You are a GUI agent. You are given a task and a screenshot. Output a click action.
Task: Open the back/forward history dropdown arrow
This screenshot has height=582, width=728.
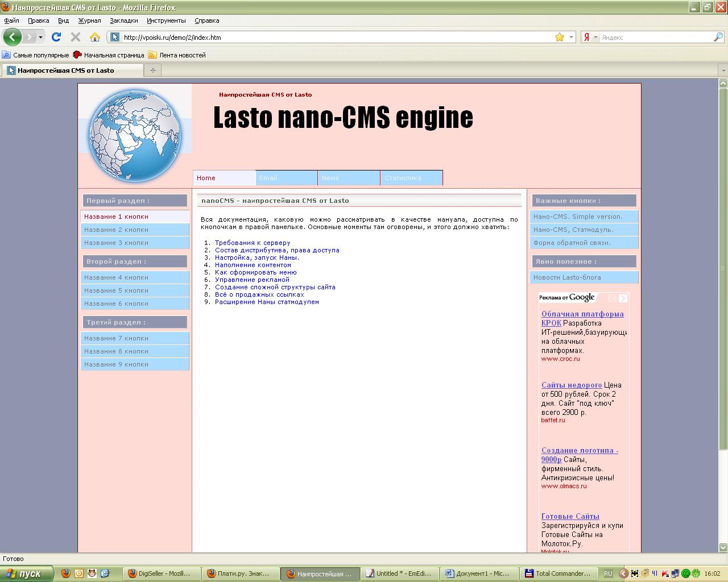(x=40, y=37)
